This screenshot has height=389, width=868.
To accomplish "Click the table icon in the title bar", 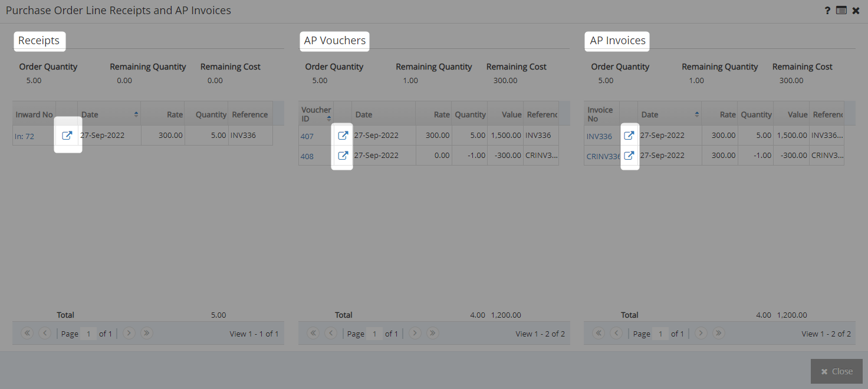I will 841,10.
